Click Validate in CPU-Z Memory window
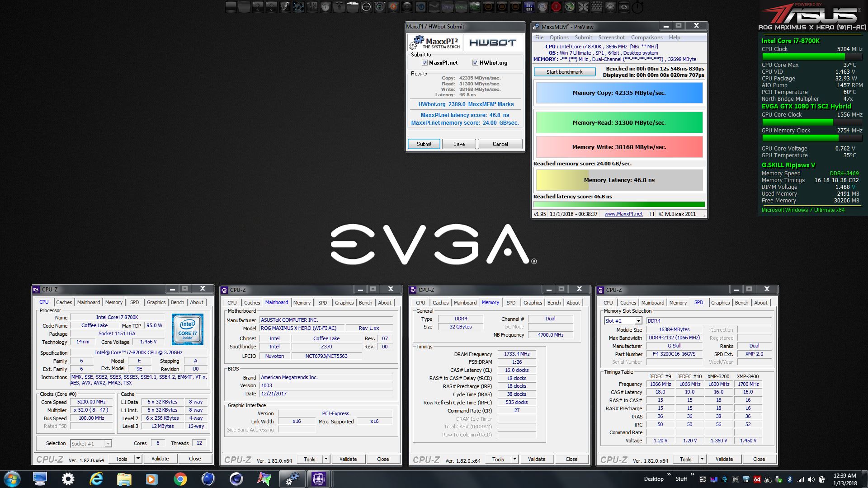The height and width of the screenshot is (488, 868). coord(537,459)
